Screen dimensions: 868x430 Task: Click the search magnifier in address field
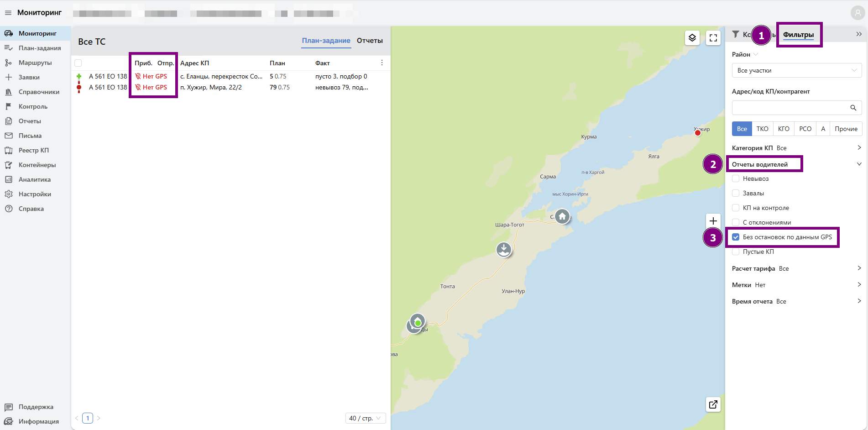coord(853,108)
